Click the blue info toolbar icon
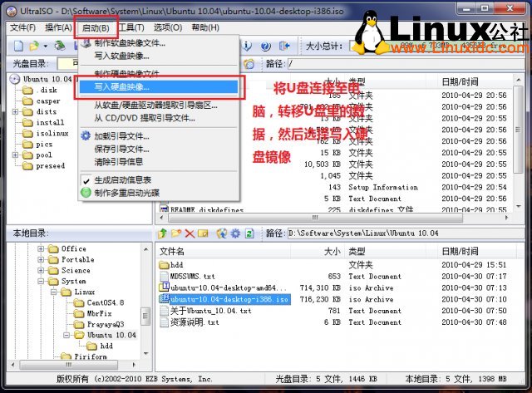Screen dimensions: 532x393 (247, 46)
